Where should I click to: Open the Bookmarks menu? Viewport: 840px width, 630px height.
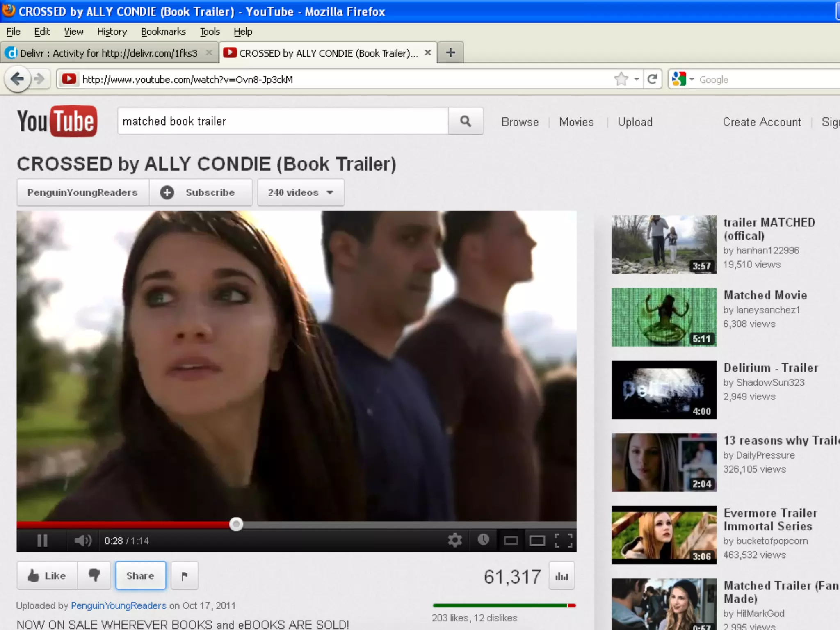(x=163, y=32)
